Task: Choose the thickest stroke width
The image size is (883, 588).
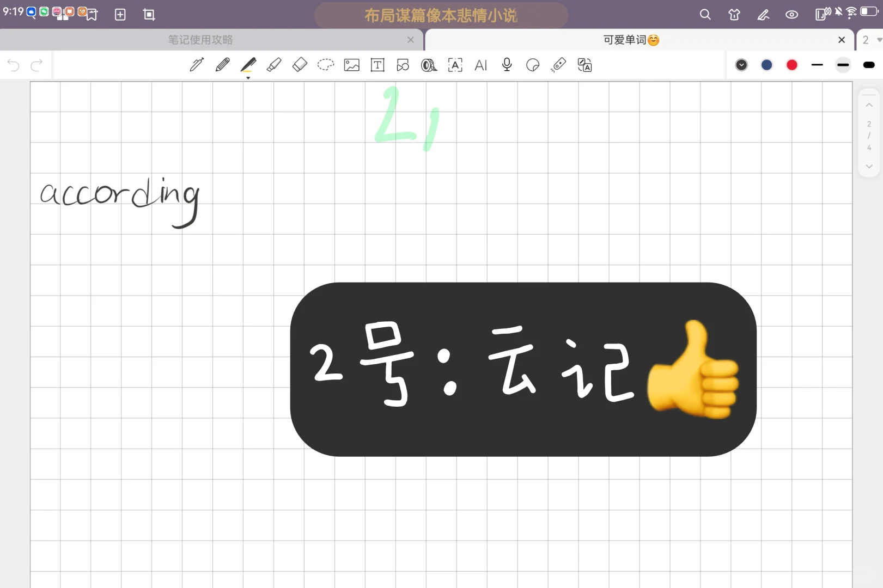Action: coord(869,65)
